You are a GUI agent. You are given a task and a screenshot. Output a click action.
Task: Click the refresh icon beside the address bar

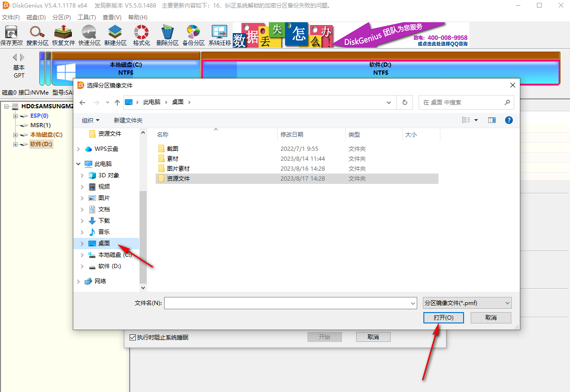[405, 102]
